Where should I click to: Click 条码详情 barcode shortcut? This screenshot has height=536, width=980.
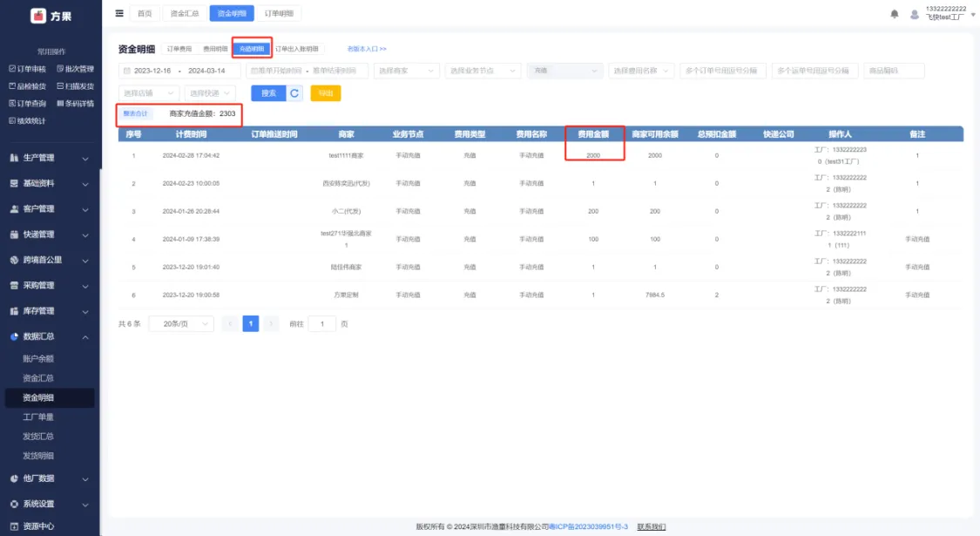coord(75,103)
